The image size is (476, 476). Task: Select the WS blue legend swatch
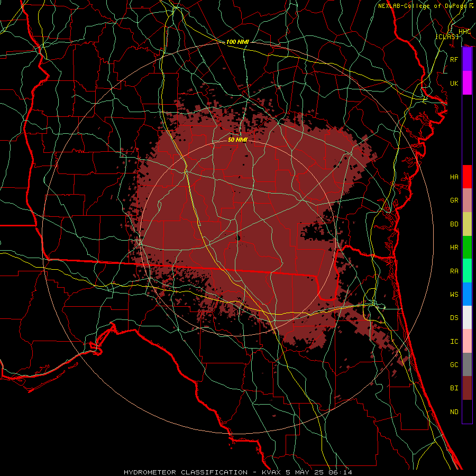pos(467,294)
